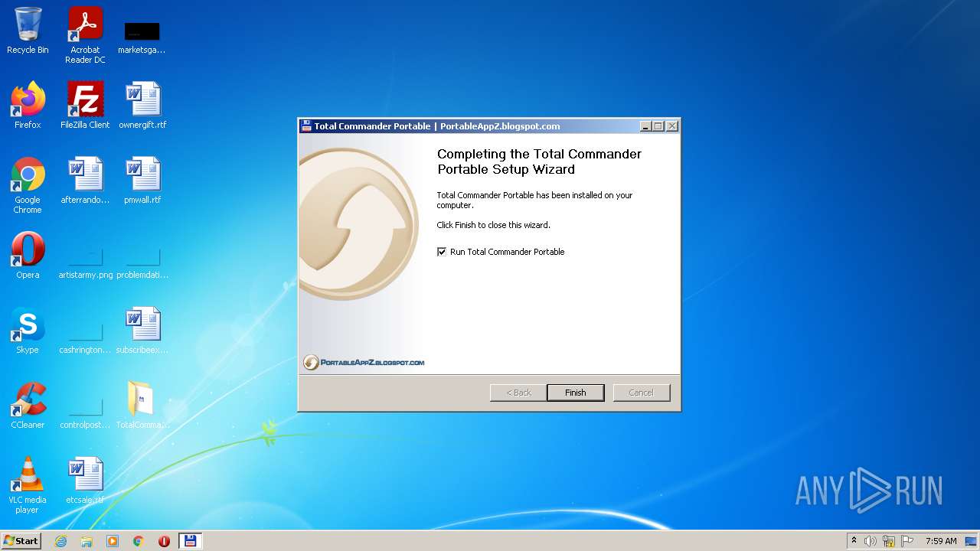The width and height of the screenshot is (980, 551).
Task: Select the Acrobat Reader DC shortcut
Action: click(85, 35)
